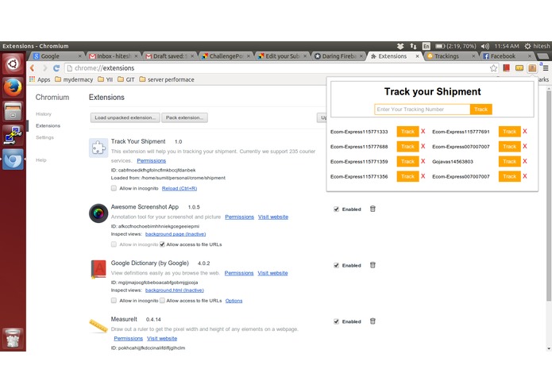The image size is (552, 392).
Task: Click the Enter Your Tracking Number field
Action: (x=422, y=110)
